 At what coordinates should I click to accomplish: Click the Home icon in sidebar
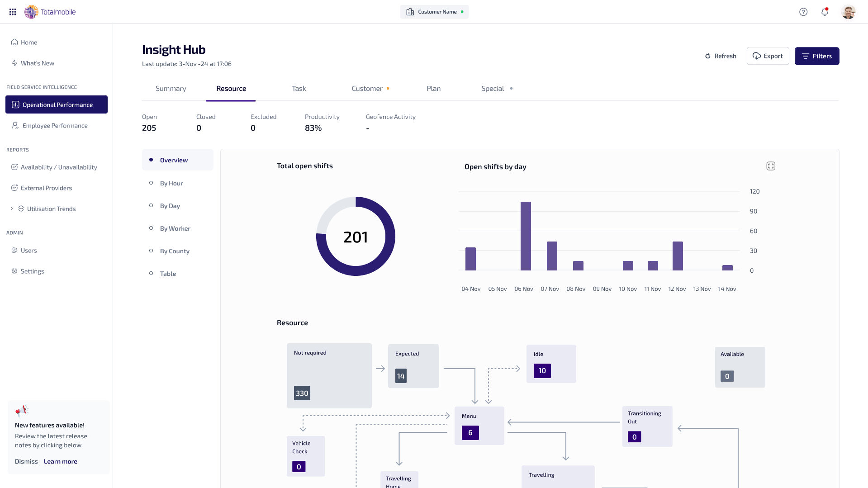click(14, 43)
